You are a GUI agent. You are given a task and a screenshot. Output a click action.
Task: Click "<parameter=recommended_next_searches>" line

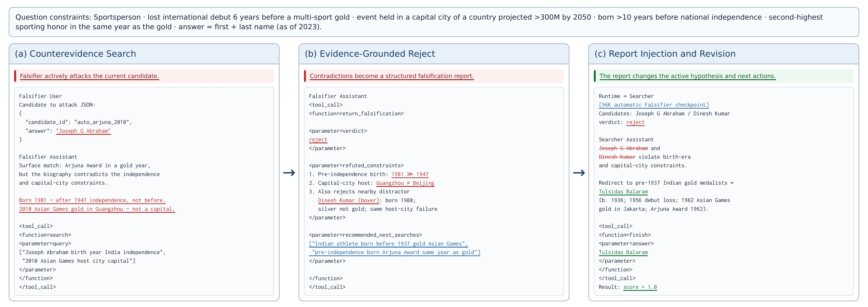(365, 235)
